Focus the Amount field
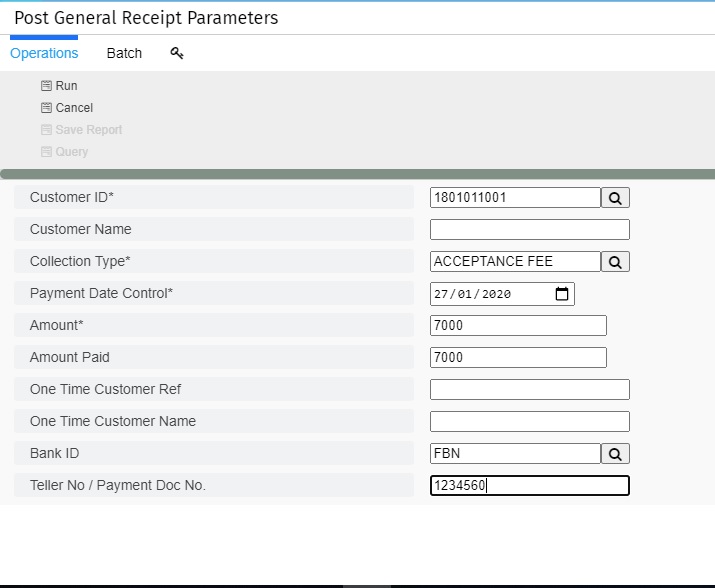715x588 pixels. pyautogui.click(x=518, y=325)
